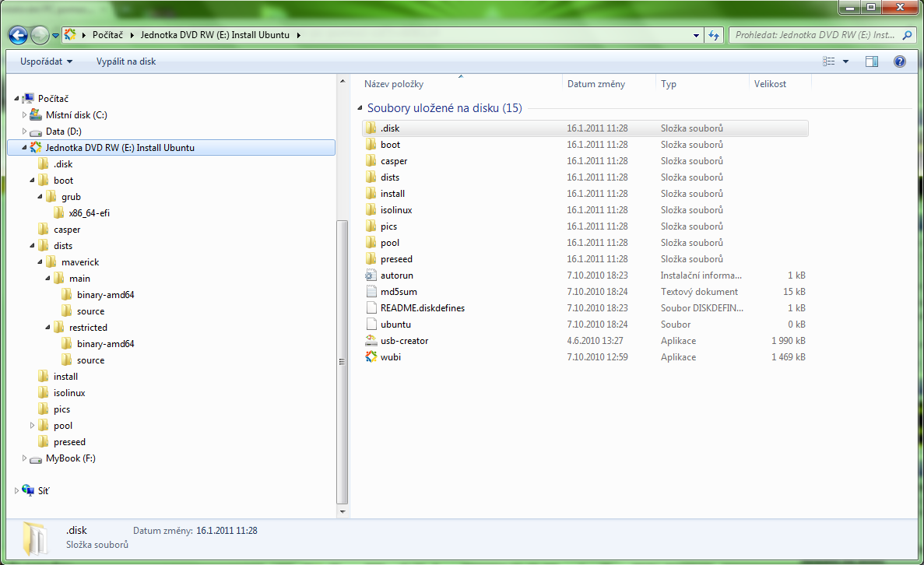Select casper folder in the tree pane
924x565 pixels.
67,230
